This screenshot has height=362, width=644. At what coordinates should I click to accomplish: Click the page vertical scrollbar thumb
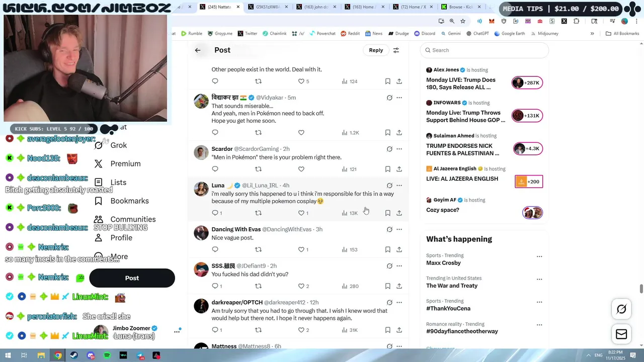click(x=641, y=289)
